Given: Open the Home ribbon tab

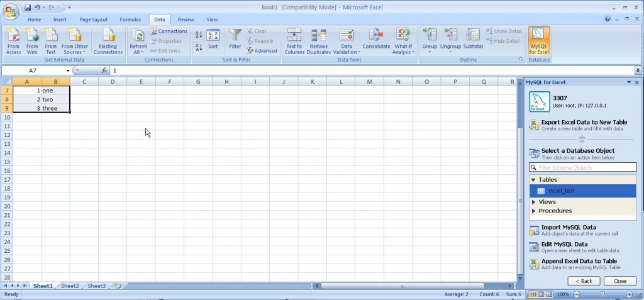Looking at the screenshot, I should pyautogui.click(x=34, y=19).
